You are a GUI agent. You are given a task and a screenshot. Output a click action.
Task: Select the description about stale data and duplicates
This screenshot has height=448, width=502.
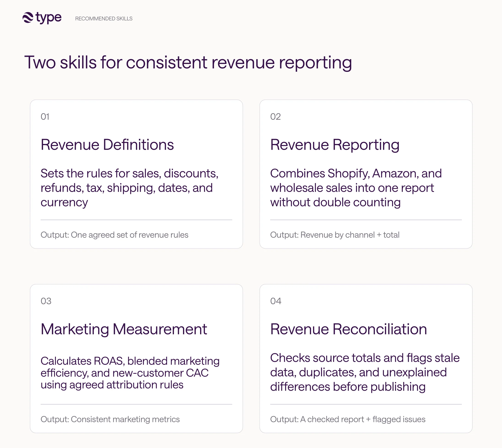[x=365, y=372]
